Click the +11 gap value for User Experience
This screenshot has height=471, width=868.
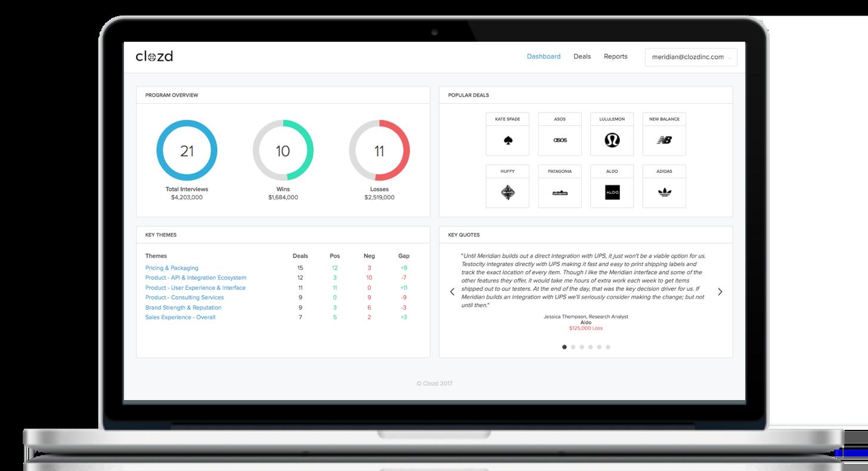(404, 288)
